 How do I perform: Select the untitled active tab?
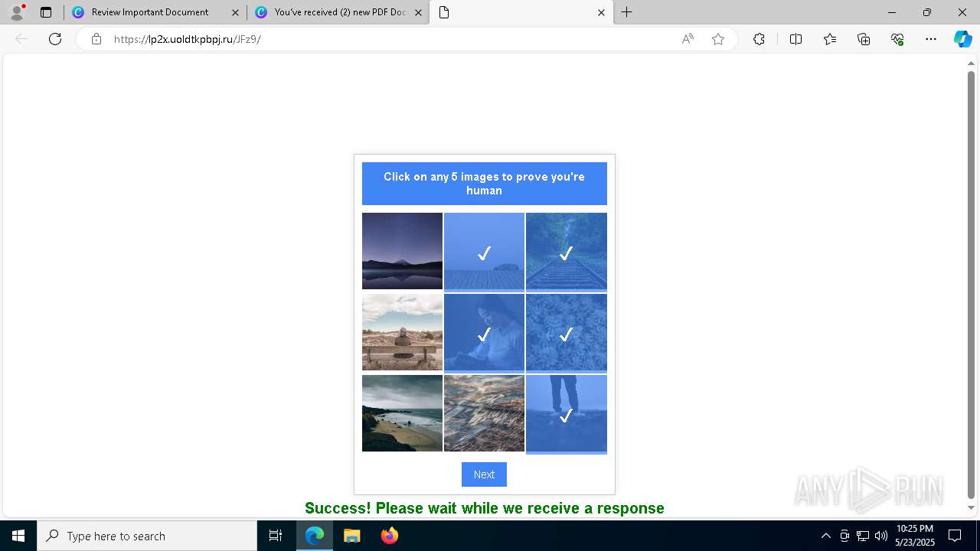click(x=521, y=12)
